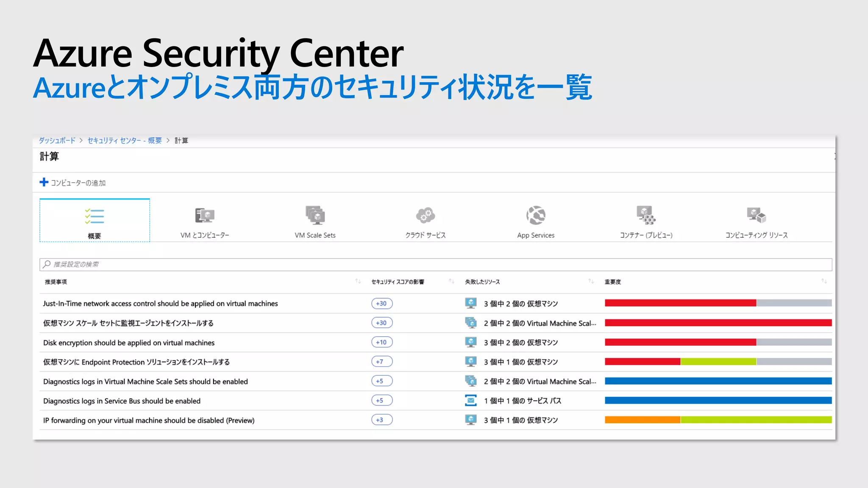Click the Service Bus envelope icon
The image size is (868, 488).
click(471, 400)
